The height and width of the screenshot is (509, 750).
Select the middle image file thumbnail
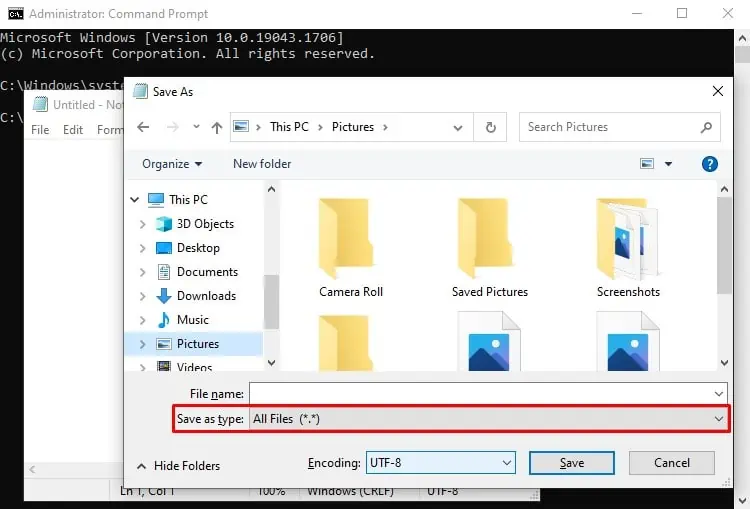[x=489, y=341]
